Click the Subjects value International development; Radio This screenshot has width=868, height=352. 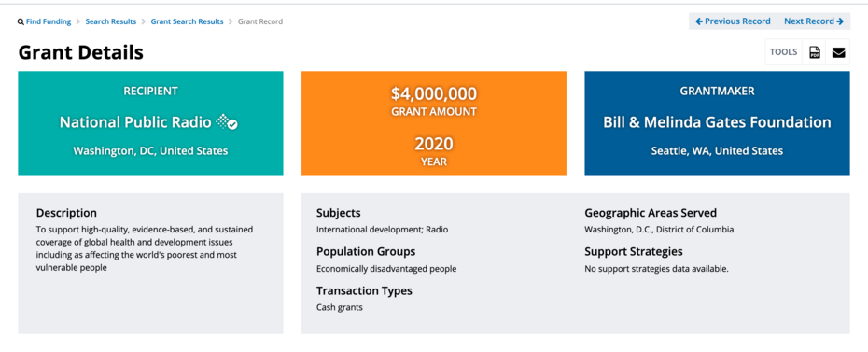click(382, 229)
